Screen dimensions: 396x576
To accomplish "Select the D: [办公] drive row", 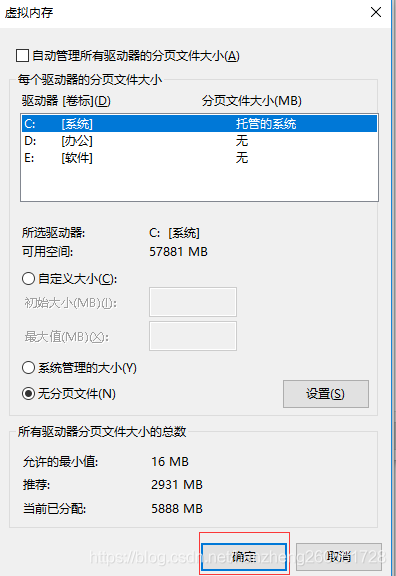I will point(199,141).
